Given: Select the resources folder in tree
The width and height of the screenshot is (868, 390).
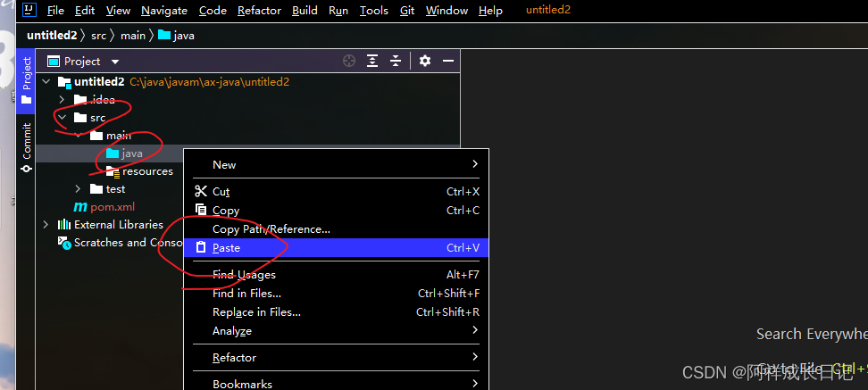Looking at the screenshot, I should click(147, 171).
